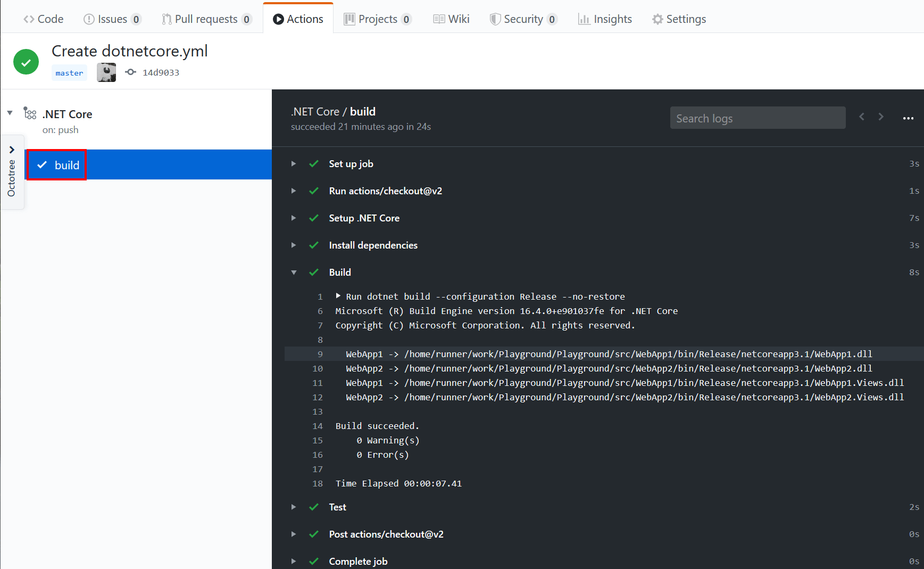This screenshot has width=924, height=569.
Task: Select the workflow graph icon beside .NET Core
Action: (30, 113)
